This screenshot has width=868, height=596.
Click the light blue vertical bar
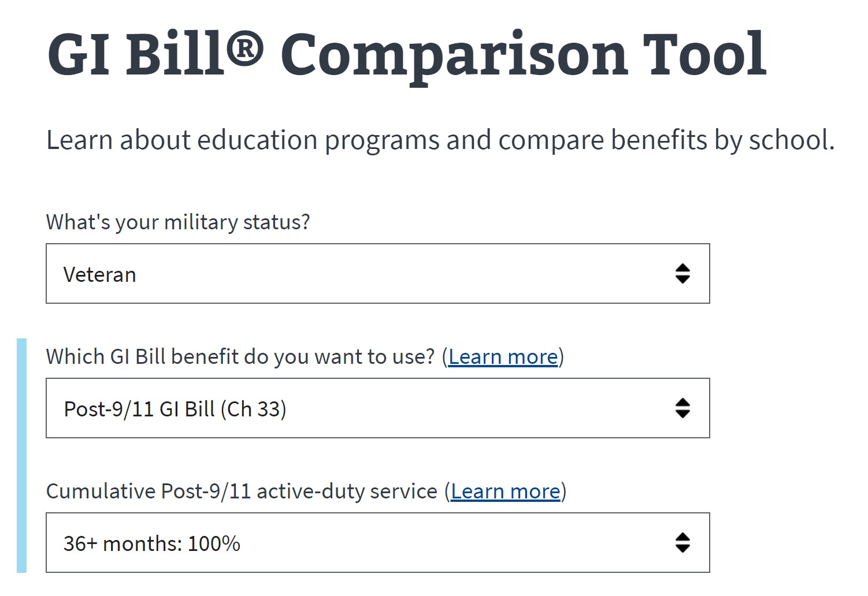point(21,455)
